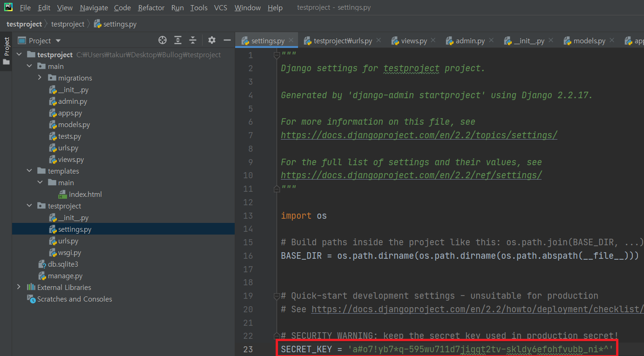
Task: Fold the docstring at line 1
Action: (x=277, y=55)
